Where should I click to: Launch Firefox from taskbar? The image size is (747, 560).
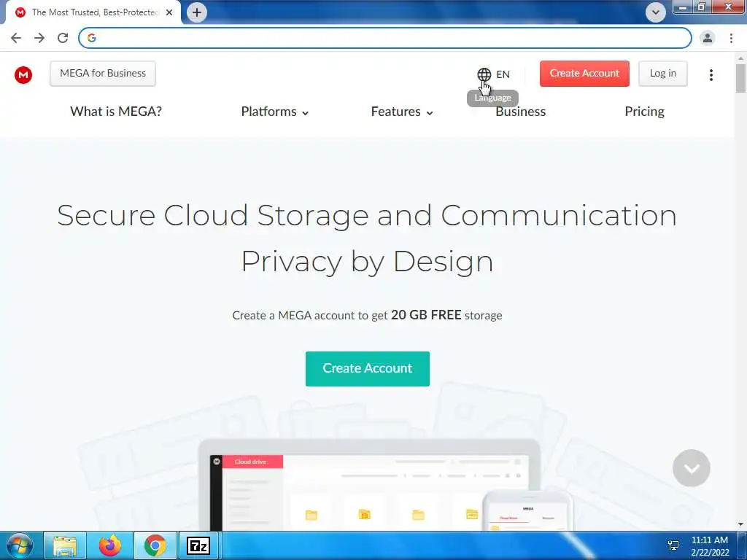click(110, 545)
